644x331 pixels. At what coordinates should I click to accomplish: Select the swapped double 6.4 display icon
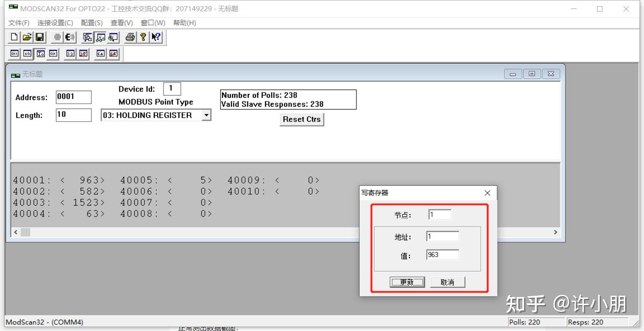pyautogui.click(x=113, y=53)
